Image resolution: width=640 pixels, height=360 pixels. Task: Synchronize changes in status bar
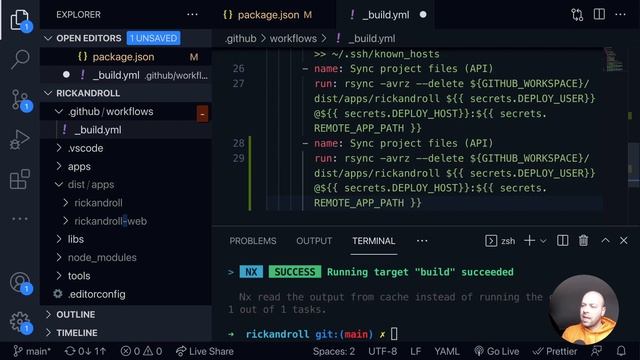(85, 351)
